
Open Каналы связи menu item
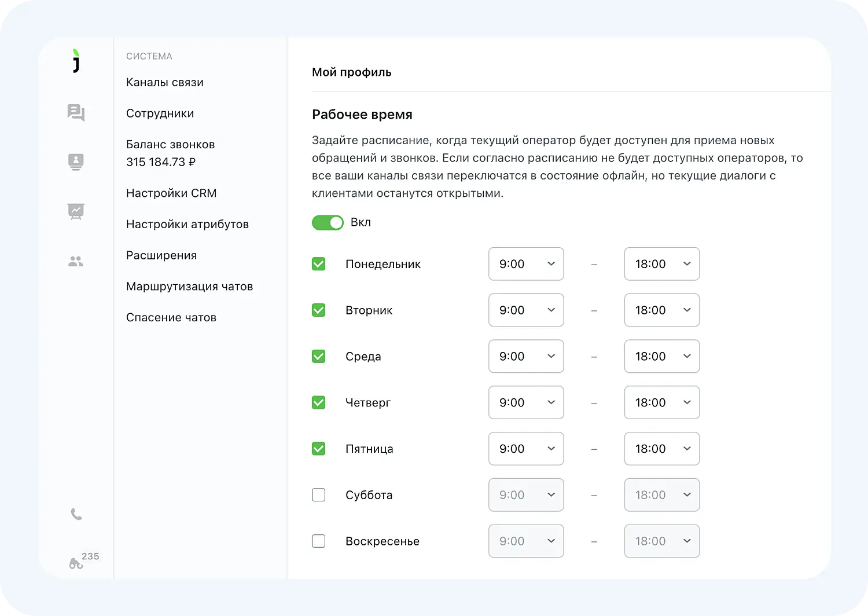coord(165,83)
